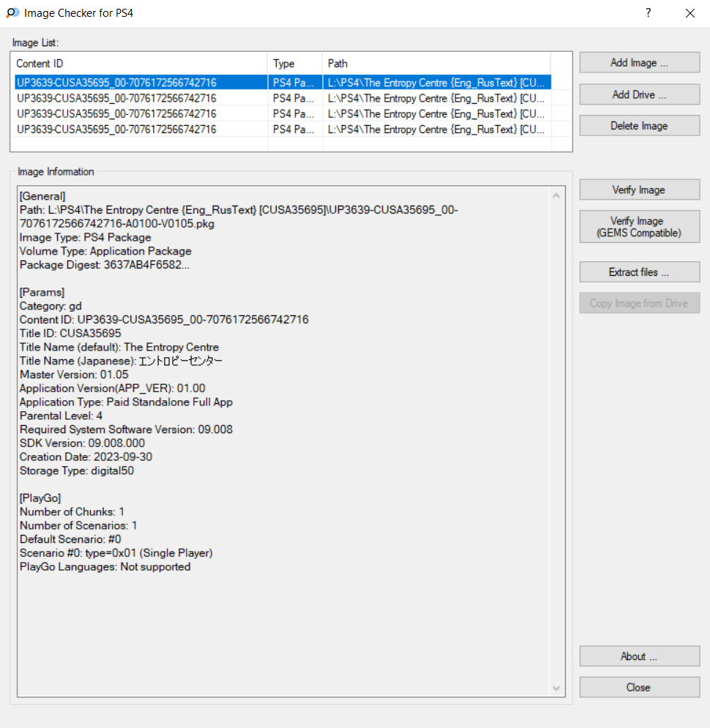Screen dimensions: 710x728
Task: Run Verify Image (GEMS Compatible)
Action: coord(639,227)
